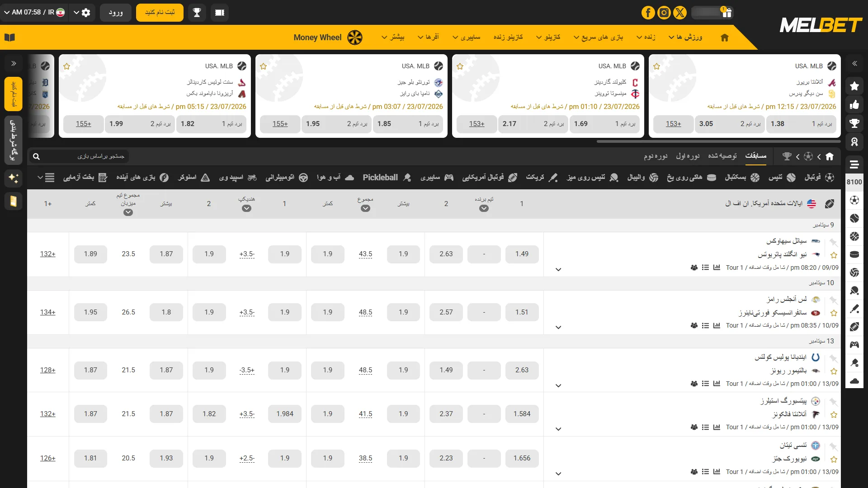Image resolution: width=868 pixels, height=488 pixels.
Task: Select the hockey puck icon in right sidebar
Action: (854, 254)
